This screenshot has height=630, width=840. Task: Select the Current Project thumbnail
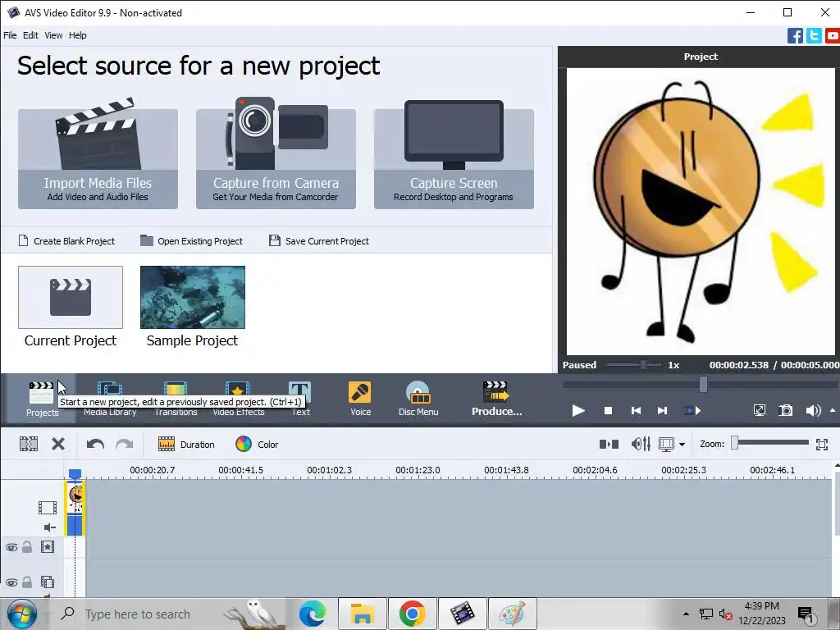(71, 297)
